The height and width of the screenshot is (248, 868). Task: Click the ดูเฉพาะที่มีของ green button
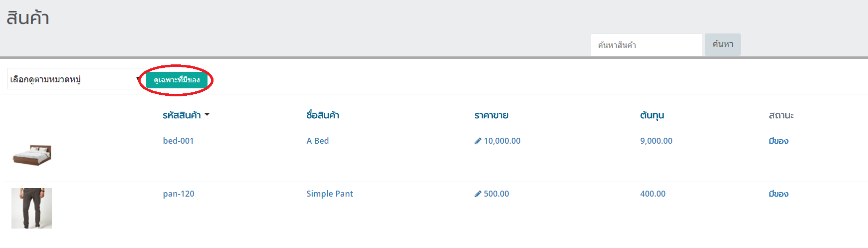point(177,80)
